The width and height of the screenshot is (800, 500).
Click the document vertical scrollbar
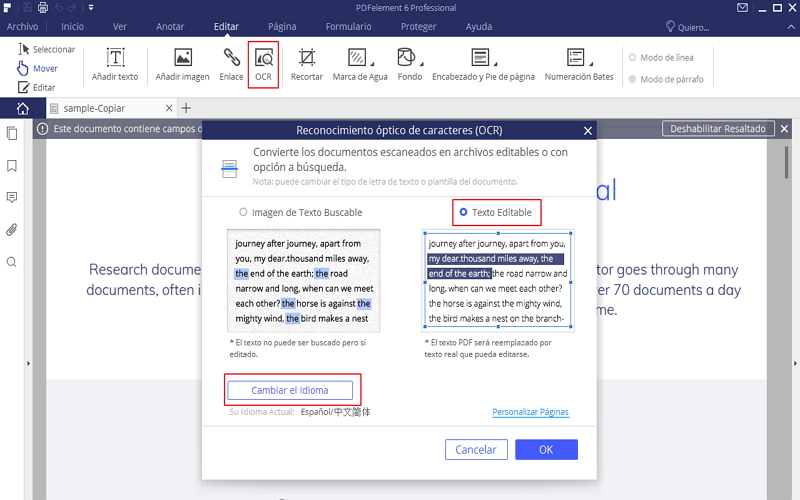pyautogui.click(x=786, y=163)
